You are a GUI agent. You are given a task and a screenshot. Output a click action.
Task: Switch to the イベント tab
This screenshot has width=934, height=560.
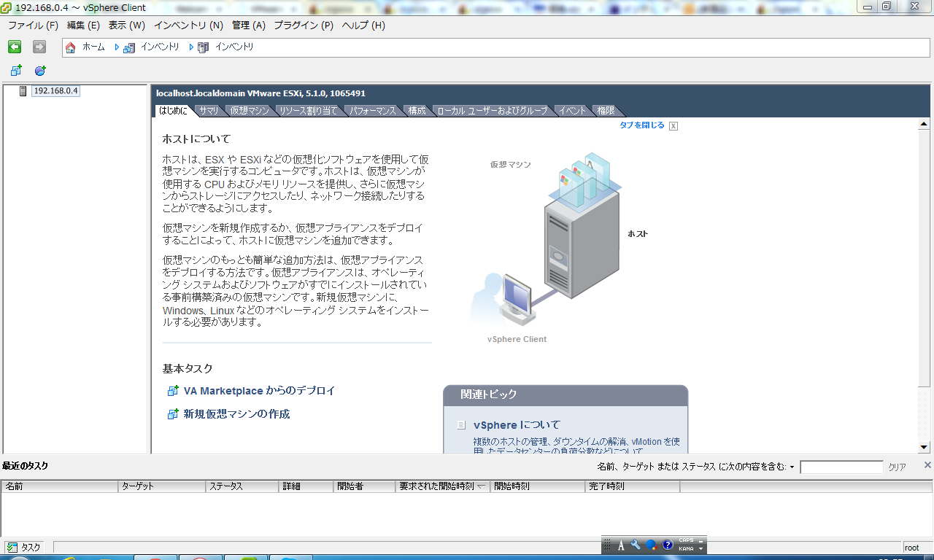(x=573, y=111)
